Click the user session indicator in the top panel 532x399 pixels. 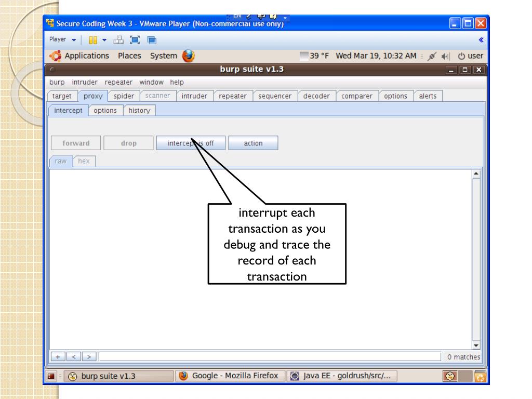point(471,56)
